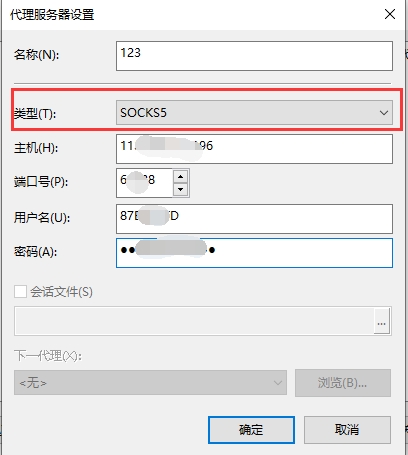Screen dimensions: 408x455
Task: Close the proxy server settings dialog
Action: 390,14
